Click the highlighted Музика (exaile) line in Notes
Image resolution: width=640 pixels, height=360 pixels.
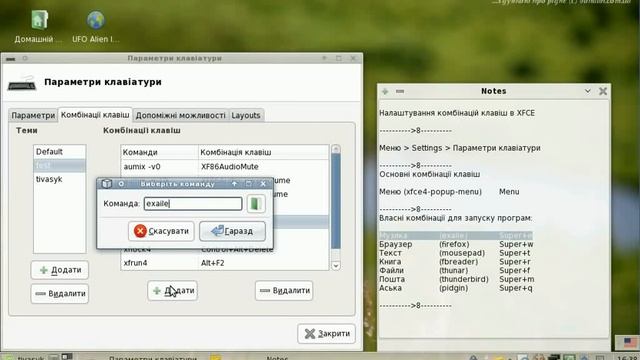pyautogui.click(x=456, y=236)
